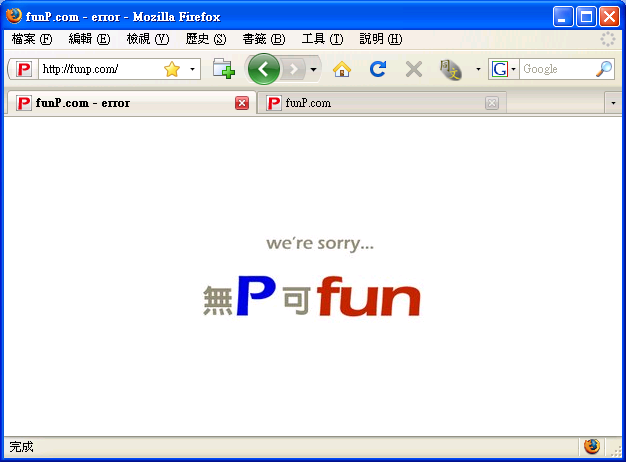Open the 書籤 (B) menu
Viewport: 626px width, 462px height.
point(264,39)
